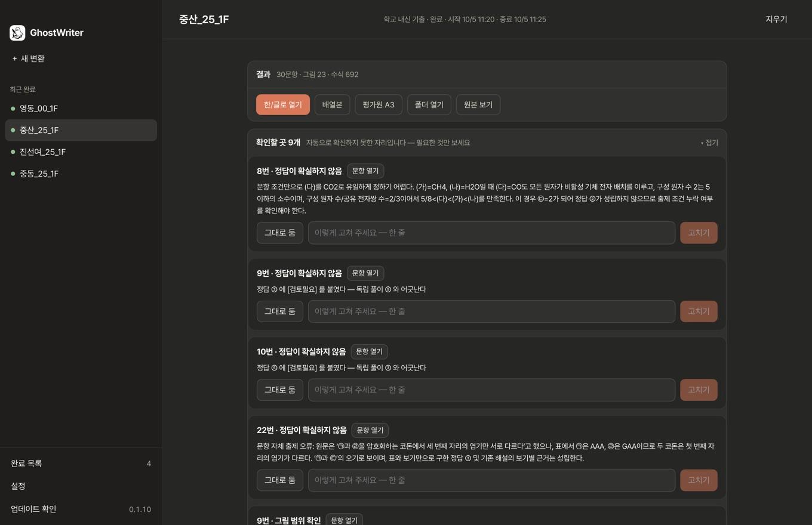812x525 pixels.
Task: Open the 평가원 A3 result
Action: (x=379, y=104)
